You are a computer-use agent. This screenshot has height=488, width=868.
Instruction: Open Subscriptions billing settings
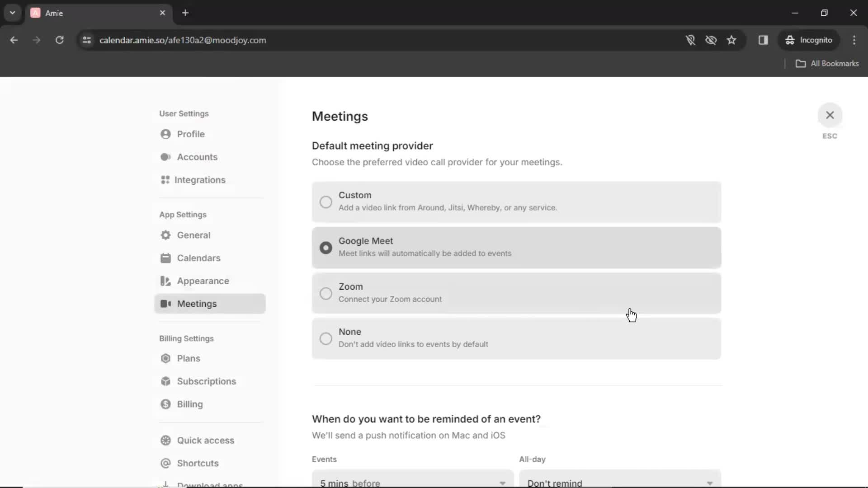tap(207, 381)
